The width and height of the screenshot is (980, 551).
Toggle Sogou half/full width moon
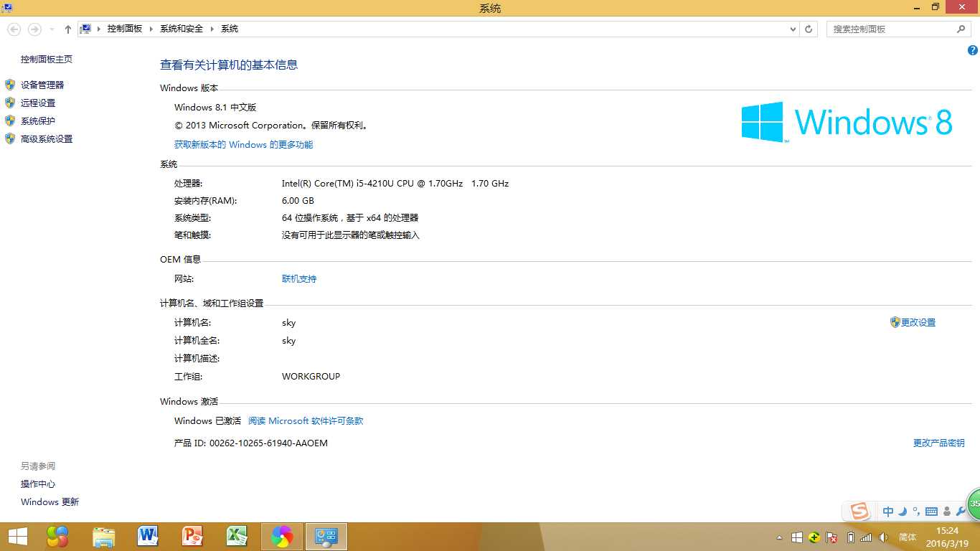tap(903, 512)
